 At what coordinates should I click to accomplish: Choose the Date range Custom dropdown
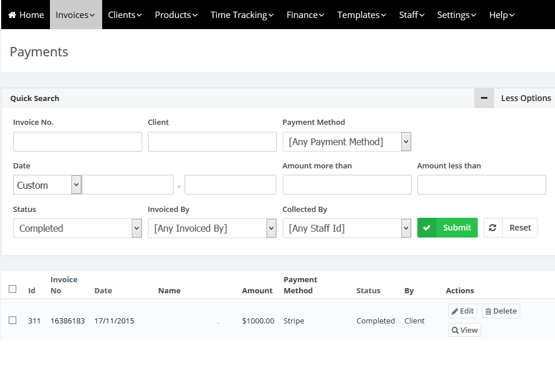click(47, 185)
